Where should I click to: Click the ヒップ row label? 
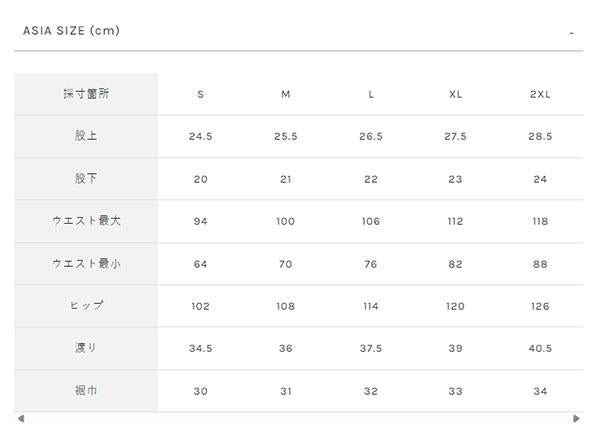pos(86,306)
